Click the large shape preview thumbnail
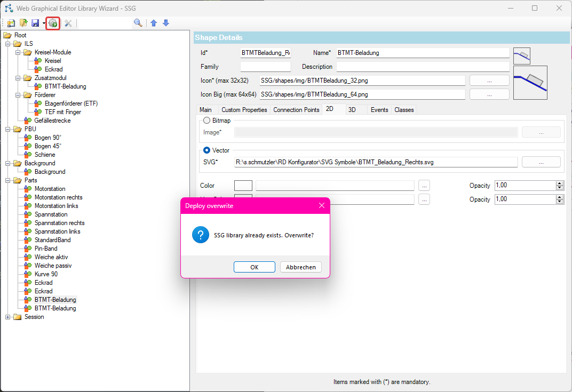572x392 pixels. point(530,83)
